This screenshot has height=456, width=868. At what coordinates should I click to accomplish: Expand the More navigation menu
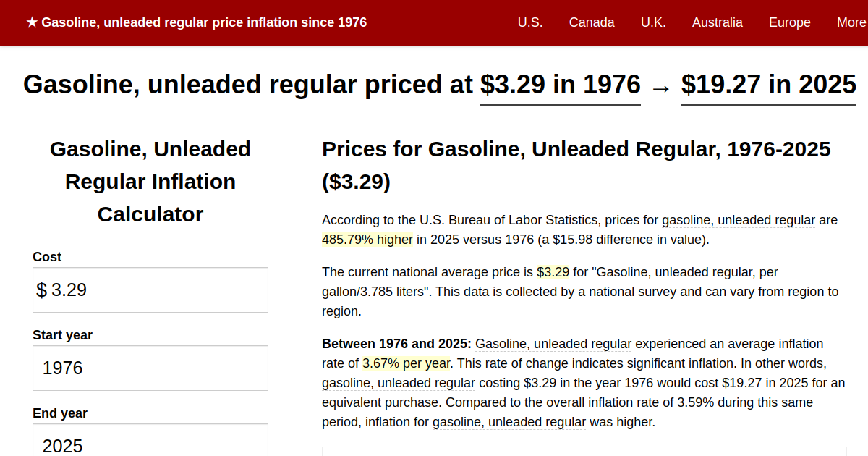tap(851, 22)
